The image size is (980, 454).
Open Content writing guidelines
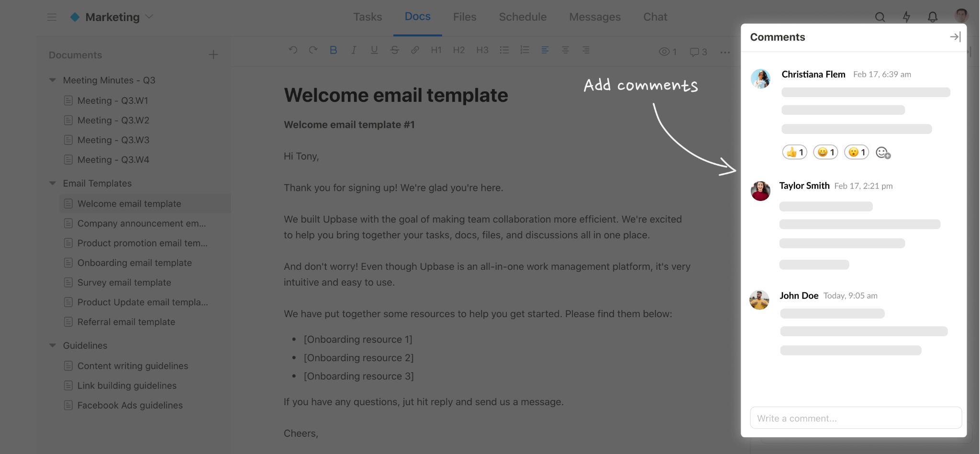click(x=133, y=365)
